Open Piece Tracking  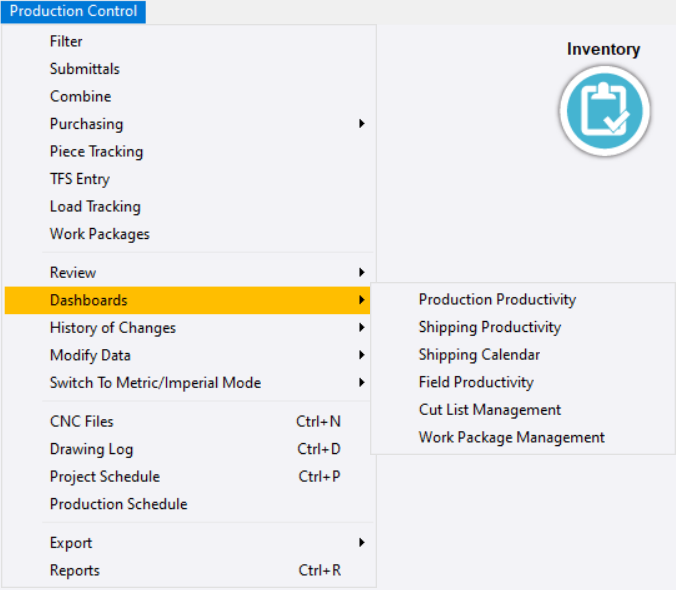click(x=96, y=152)
